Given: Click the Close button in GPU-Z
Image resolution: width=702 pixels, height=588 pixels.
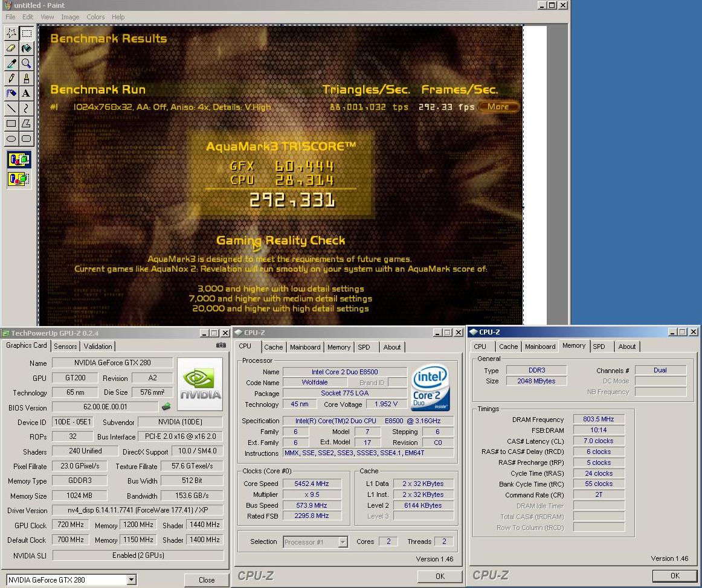Looking at the screenshot, I should point(207,580).
